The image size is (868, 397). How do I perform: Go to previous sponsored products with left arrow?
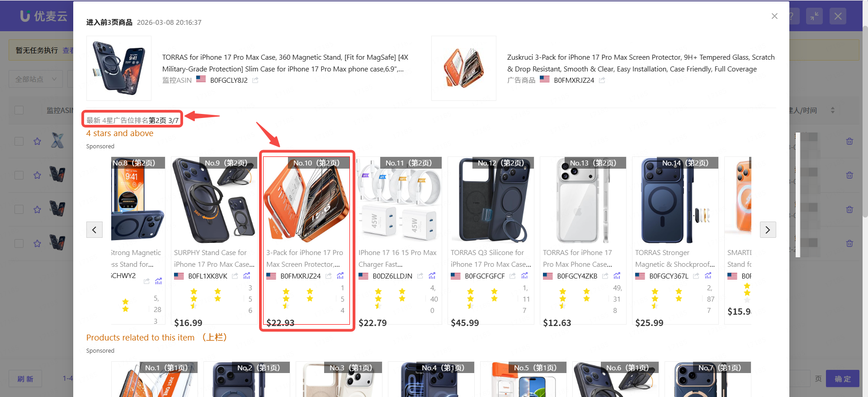point(94,230)
